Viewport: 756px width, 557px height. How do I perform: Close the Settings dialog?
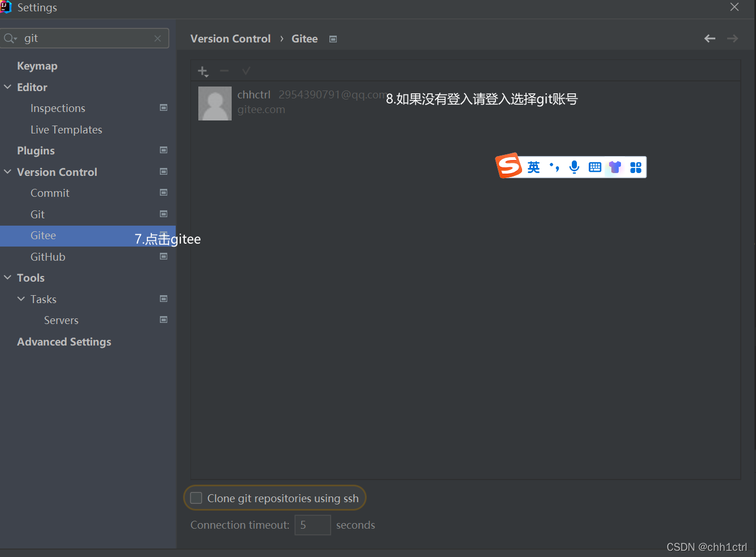pyautogui.click(x=735, y=7)
